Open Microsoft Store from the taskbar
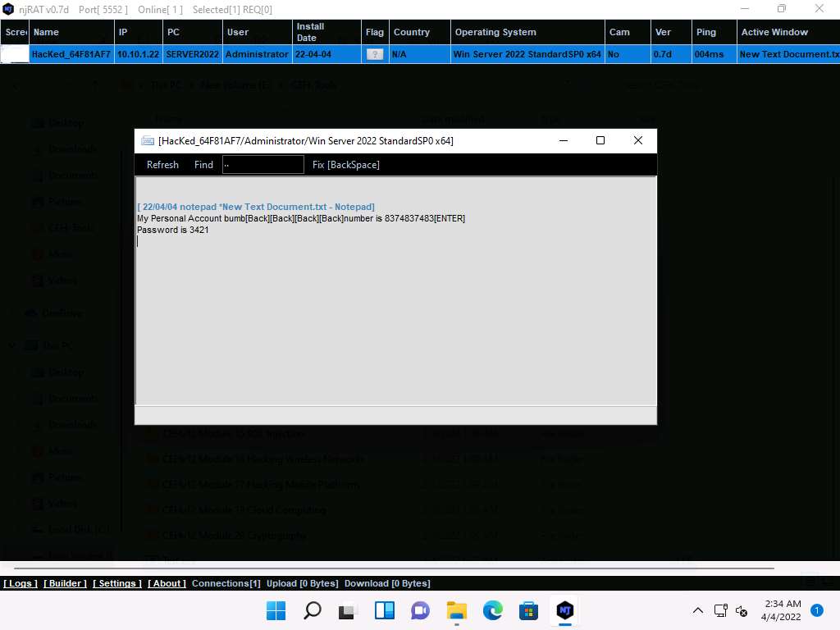The image size is (840, 630). 528,610
